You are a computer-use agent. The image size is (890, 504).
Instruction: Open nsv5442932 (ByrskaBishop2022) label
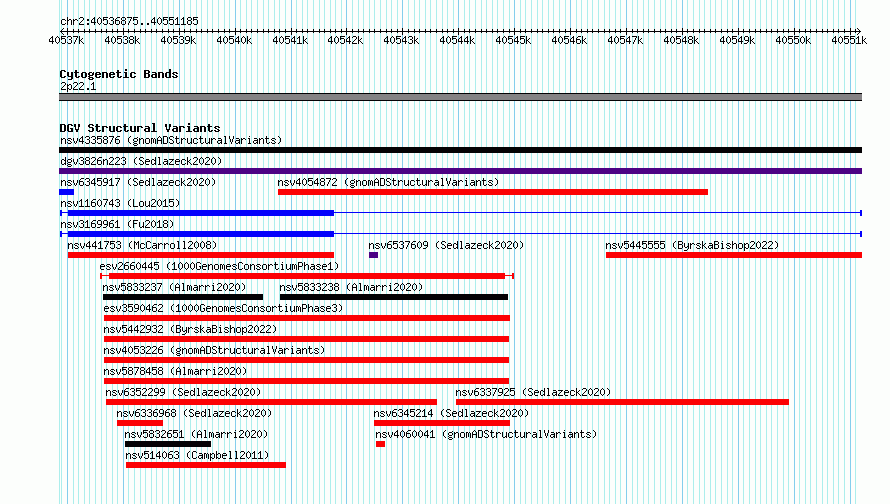coord(190,329)
